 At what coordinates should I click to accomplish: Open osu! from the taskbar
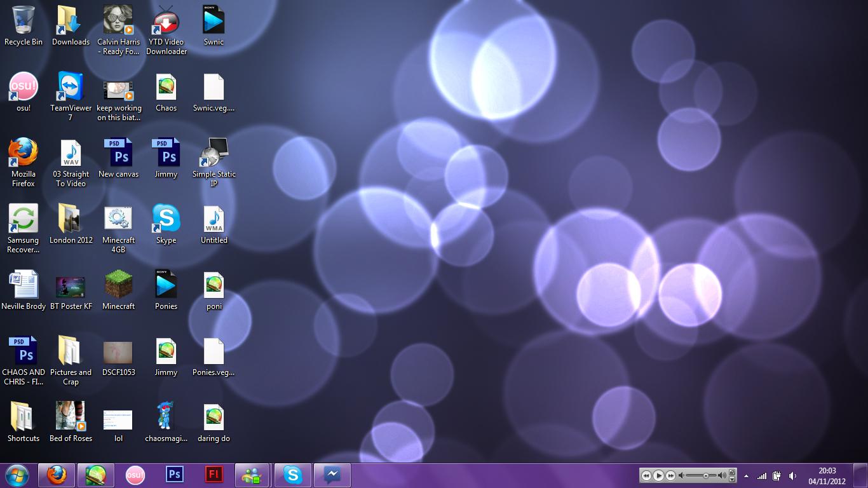click(135, 475)
